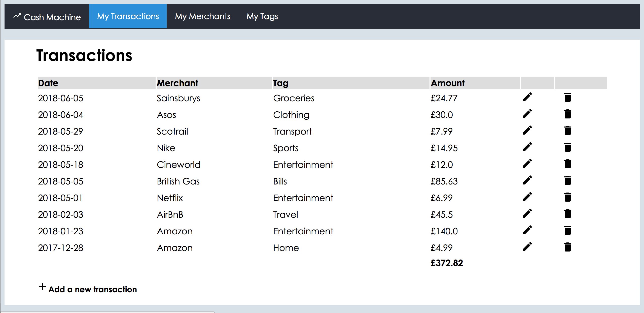Edit the £4.99 Amazon Home transaction
Image resolution: width=644 pixels, height=313 pixels.
(527, 247)
